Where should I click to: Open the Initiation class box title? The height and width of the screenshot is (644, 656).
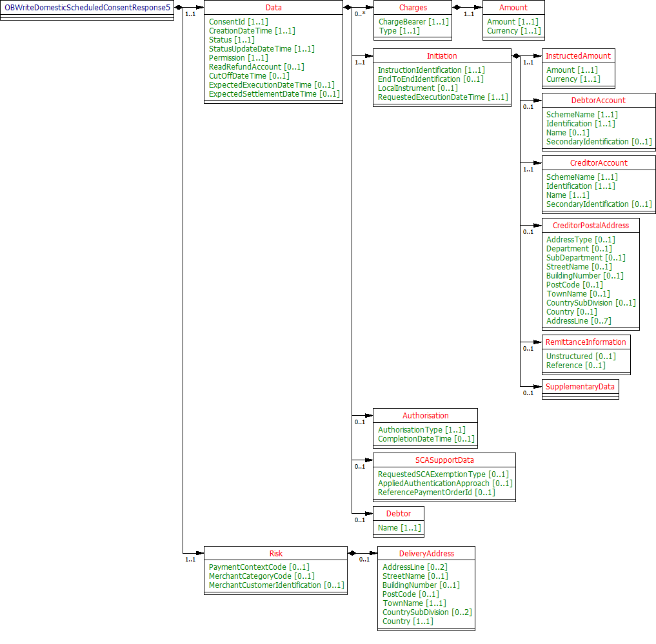pyautogui.click(x=442, y=56)
